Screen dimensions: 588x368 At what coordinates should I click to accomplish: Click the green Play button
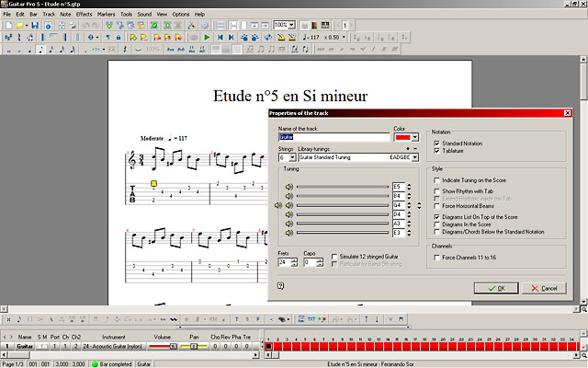point(207,37)
